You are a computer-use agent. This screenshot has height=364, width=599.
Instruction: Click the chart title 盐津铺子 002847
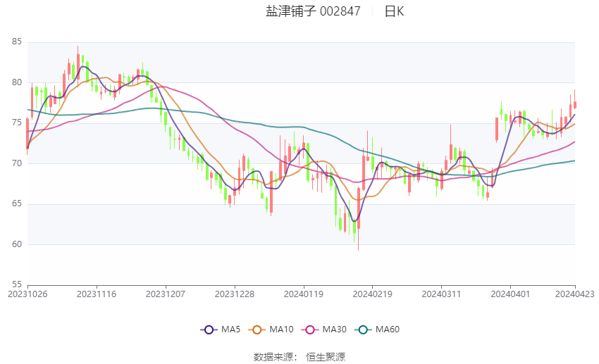313,11
